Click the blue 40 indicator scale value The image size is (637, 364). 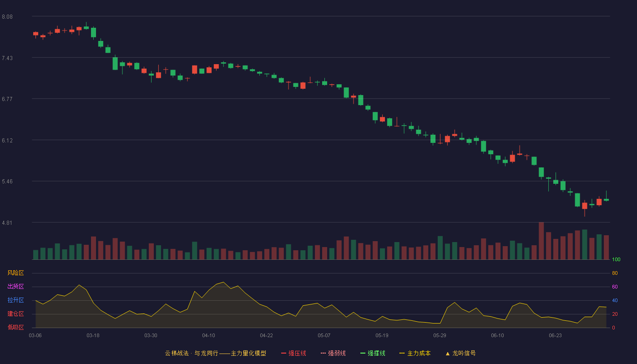click(615, 300)
